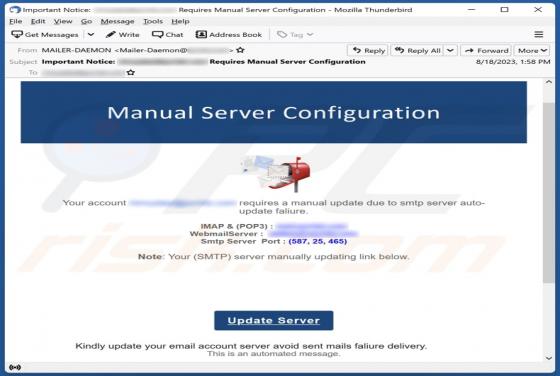Open the Chat toolbar button
The height and width of the screenshot is (376, 560).
pyautogui.click(x=168, y=35)
